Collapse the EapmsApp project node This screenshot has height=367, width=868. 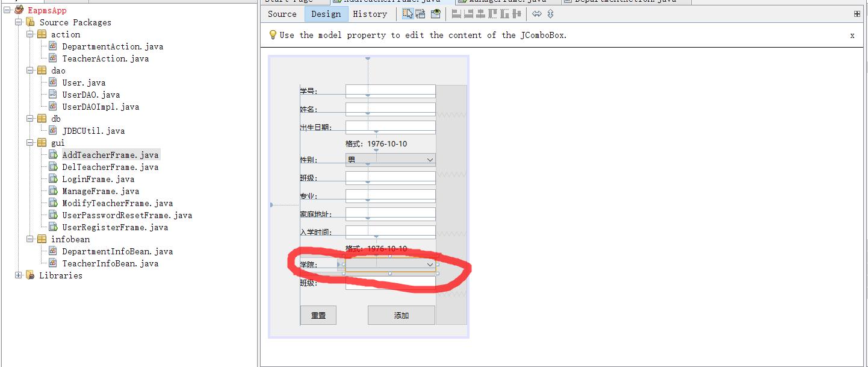pos(7,10)
